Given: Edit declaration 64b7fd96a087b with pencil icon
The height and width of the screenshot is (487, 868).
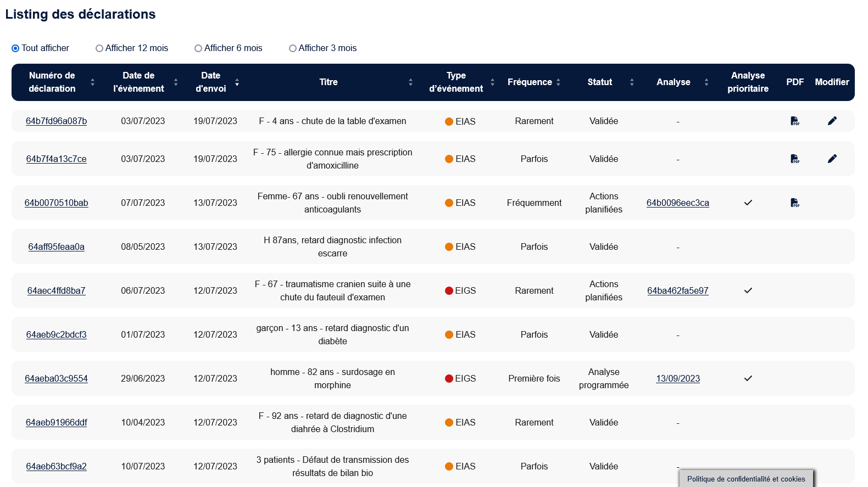Looking at the screenshot, I should click(x=832, y=121).
